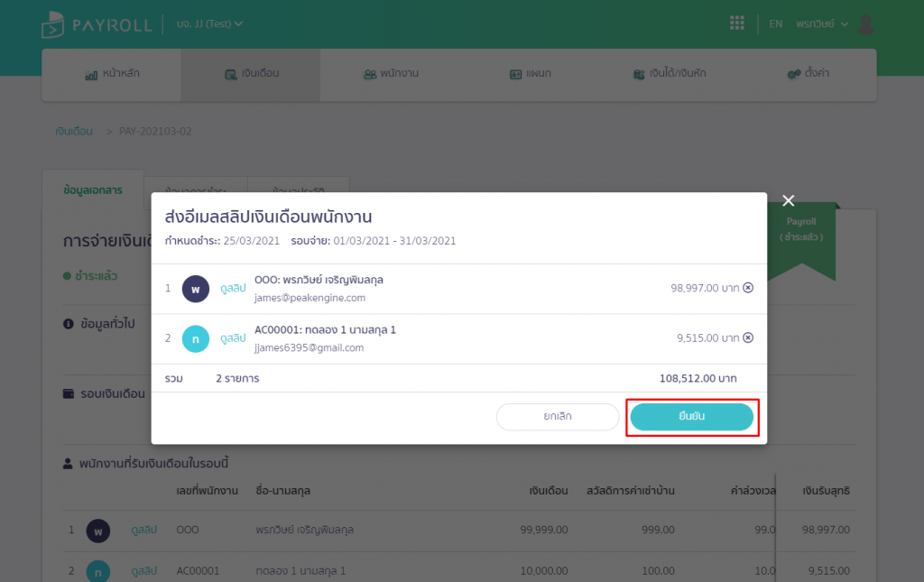Remove second employee row using x icon
Viewport: 924px width, 582px height.
pyautogui.click(x=747, y=338)
